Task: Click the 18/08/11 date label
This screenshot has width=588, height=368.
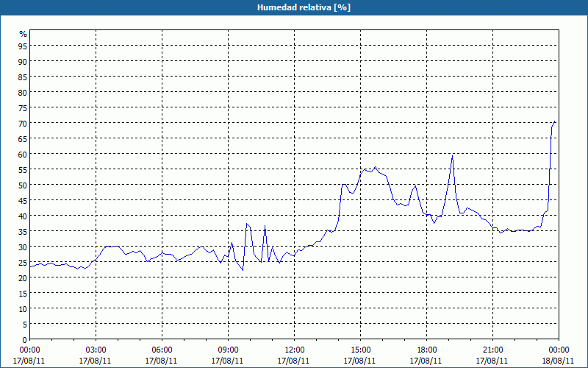Action: (x=558, y=361)
